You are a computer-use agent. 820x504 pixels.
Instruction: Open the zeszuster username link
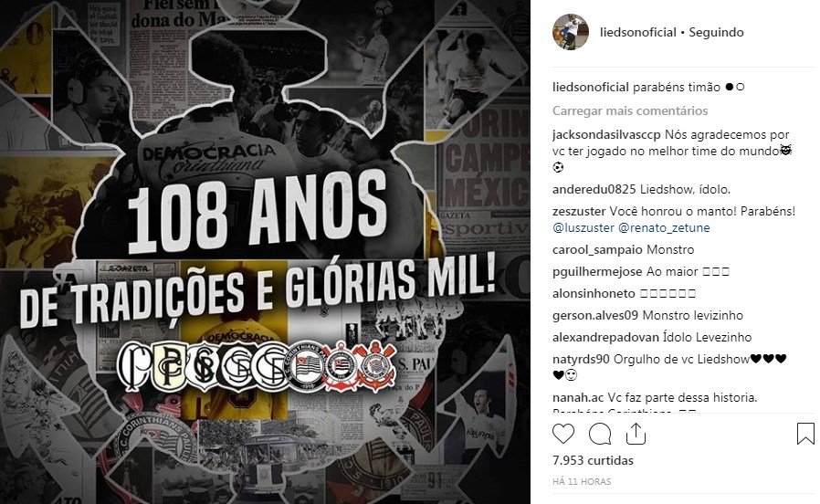point(579,212)
